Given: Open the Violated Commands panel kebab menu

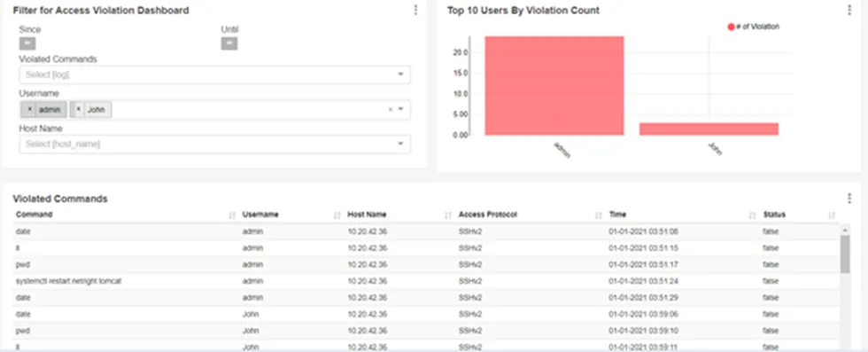Looking at the screenshot, I should 849,199.
